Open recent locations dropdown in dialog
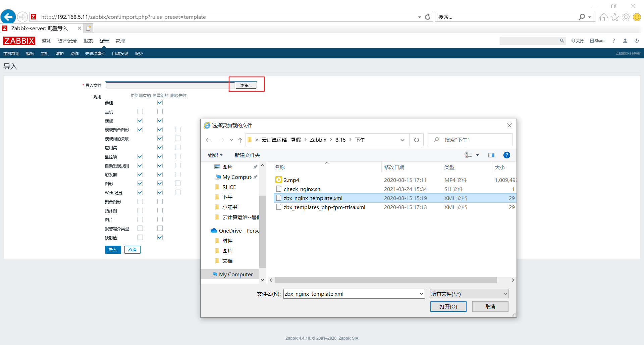The width and height of the screenshot is (644, 345). 231,140
